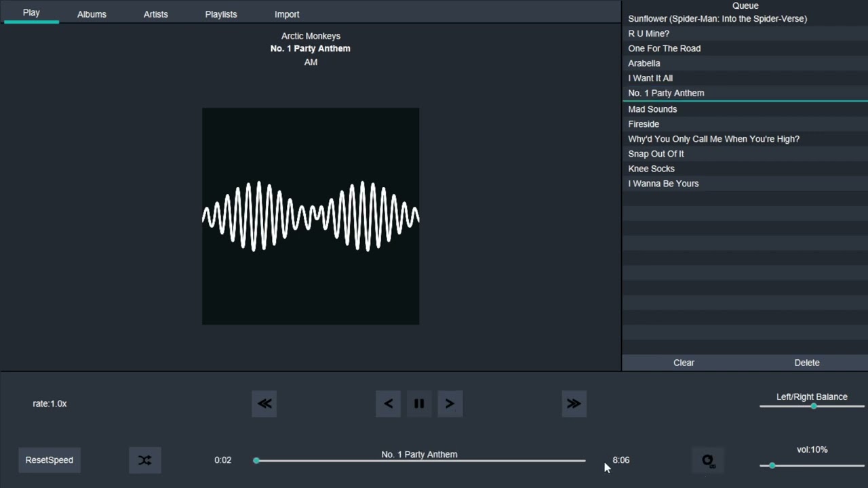Viewport: 868px width, 488px height.
Task: Speed up playback with the double-right arrow
Action: (x=574, y=403)
